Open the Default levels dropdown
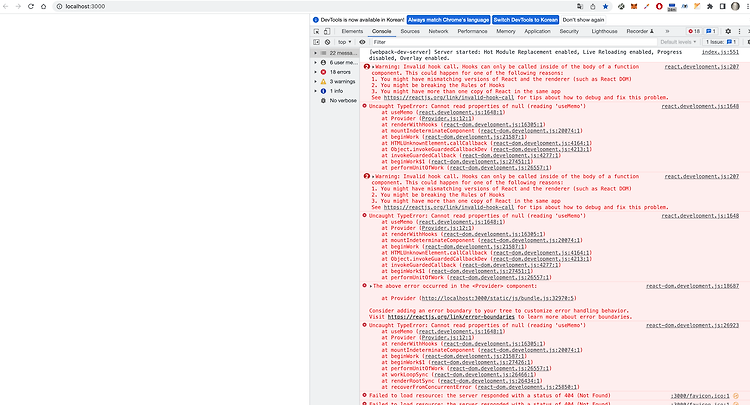Screen dimensions: 750x405 (x=678, y=42)
